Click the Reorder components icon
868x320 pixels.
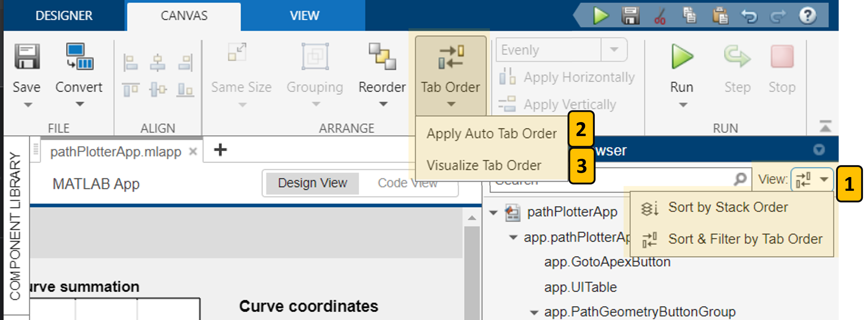coord(382,57)
